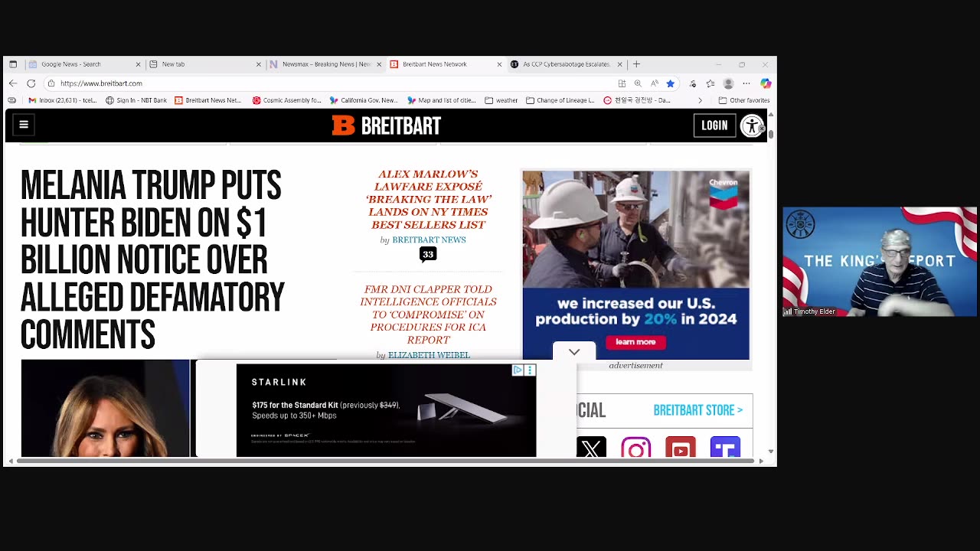Viewport: 980px width, 551px height.
Task: Open the Melania Trump Hunter Biden headline
Action: click(x=152, y=260)
